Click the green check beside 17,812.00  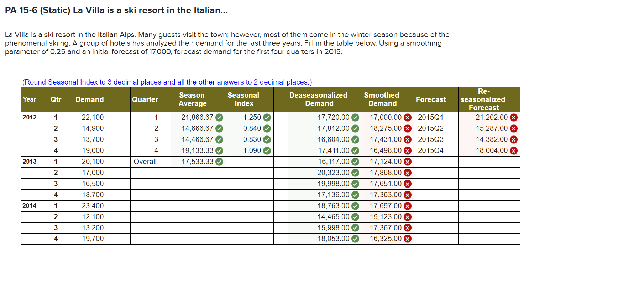[355, 129]
